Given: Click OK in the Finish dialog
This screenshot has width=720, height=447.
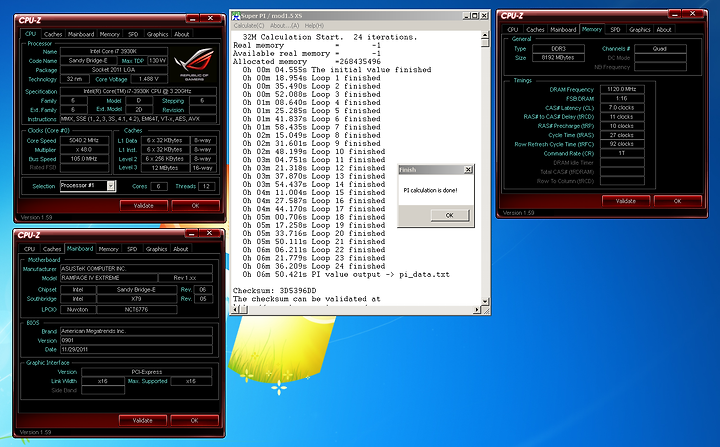Looking at the screenshot, I should coord(450,215).
